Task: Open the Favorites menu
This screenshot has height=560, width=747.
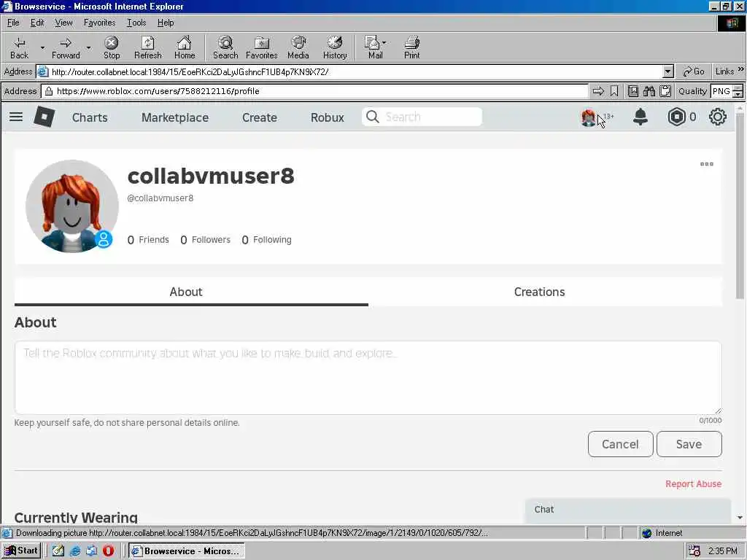Action: pyautogui.click(x=99, y=23)
